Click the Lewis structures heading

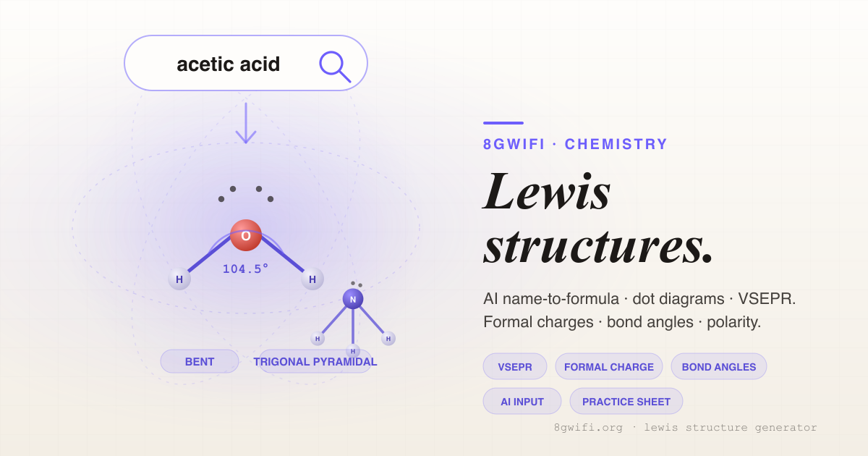tap(599, 217)
